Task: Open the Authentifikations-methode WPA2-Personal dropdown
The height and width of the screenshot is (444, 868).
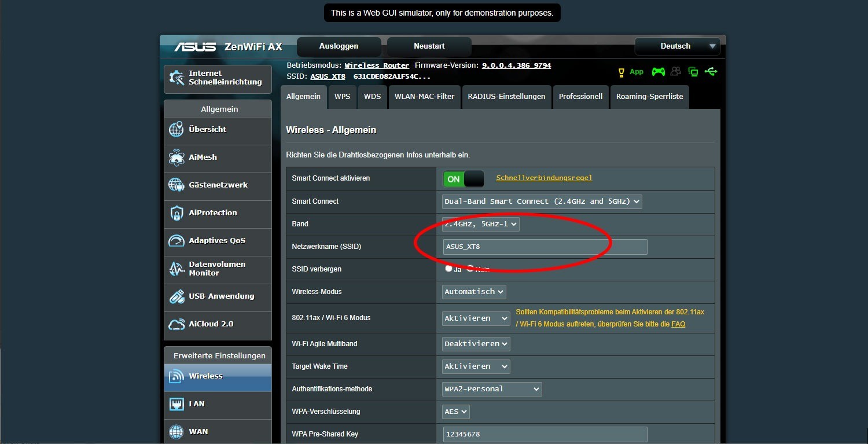Action: click(x=492, y=389)
